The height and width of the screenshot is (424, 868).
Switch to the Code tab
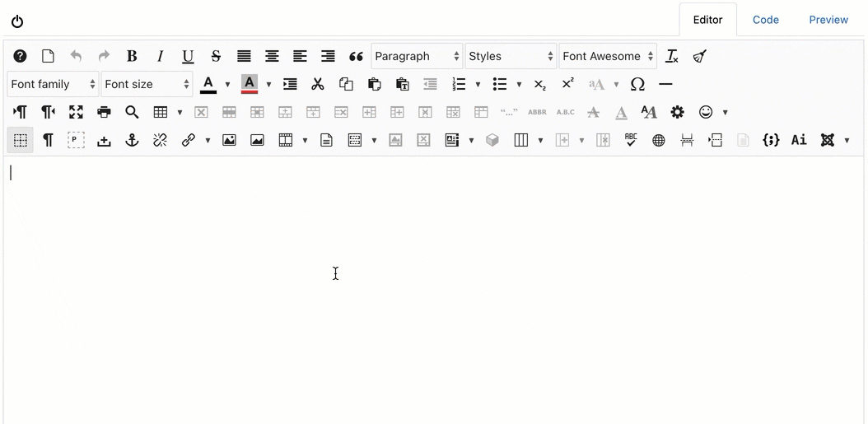click(765, 20)
